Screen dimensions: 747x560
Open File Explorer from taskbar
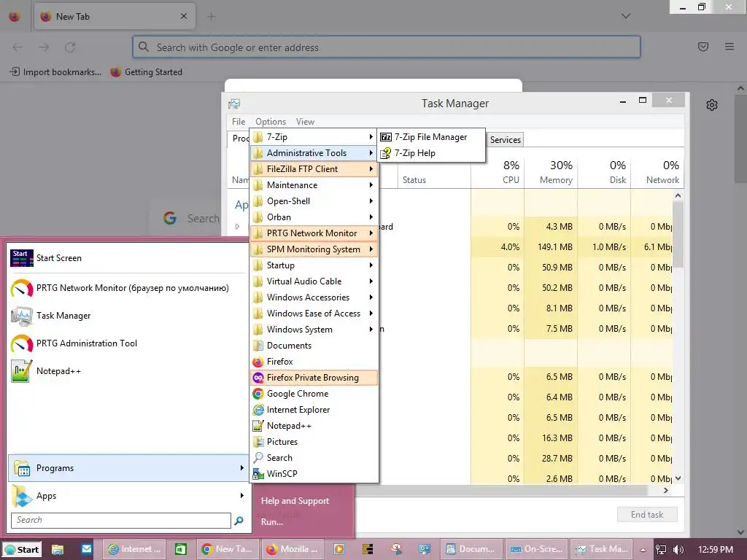click(58, 549)
